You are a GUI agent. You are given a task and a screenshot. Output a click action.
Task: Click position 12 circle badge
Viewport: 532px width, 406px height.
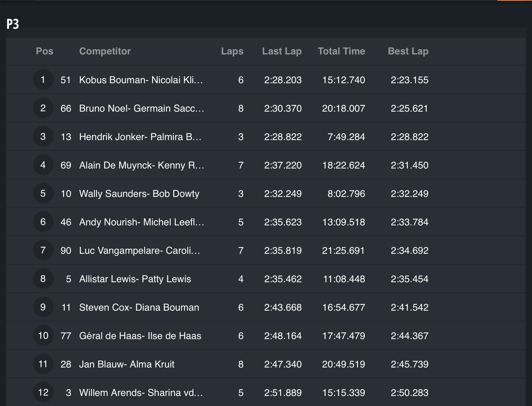43,392
